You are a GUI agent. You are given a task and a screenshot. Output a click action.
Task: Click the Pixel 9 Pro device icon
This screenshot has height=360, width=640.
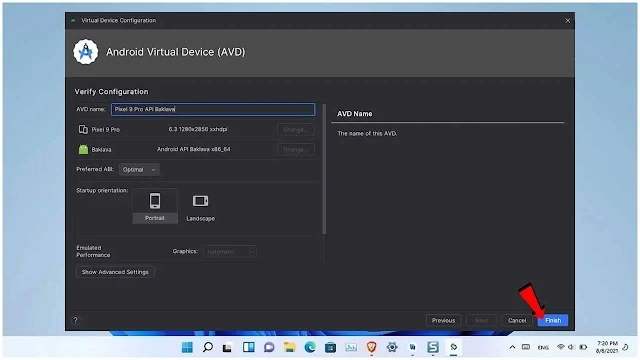point(83,129)
